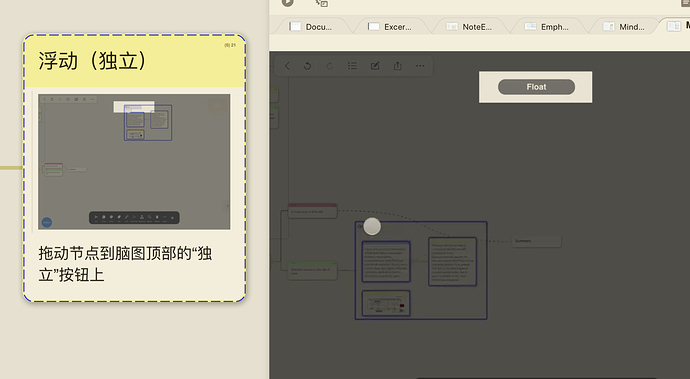Image resolution: width=690 pixels, height=379 pixels.
Task: Click the grey circular drag handle
Action: point(372,226)
